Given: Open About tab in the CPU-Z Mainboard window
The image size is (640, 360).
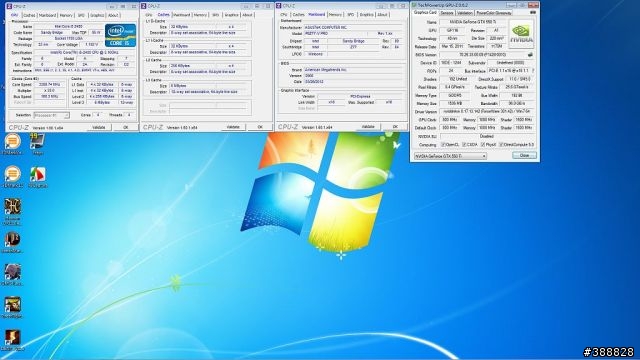Looking at the screenshot, I should (x=382, y=15).
